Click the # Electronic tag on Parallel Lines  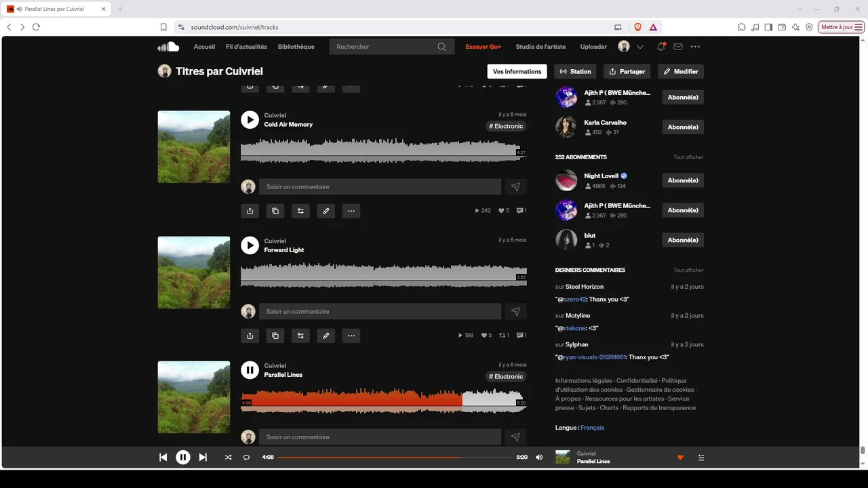(506, 377)
